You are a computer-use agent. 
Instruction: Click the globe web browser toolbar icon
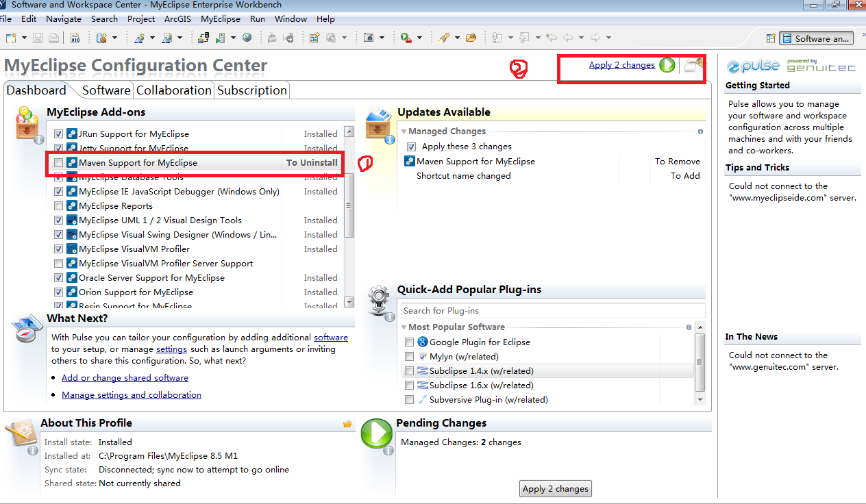[247, 38]
